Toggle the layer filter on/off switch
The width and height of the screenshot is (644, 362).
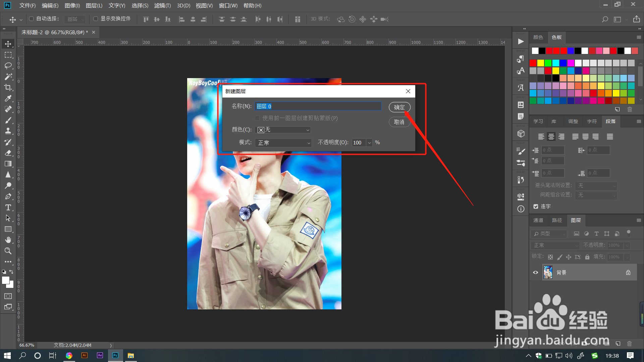coord(629,233)
